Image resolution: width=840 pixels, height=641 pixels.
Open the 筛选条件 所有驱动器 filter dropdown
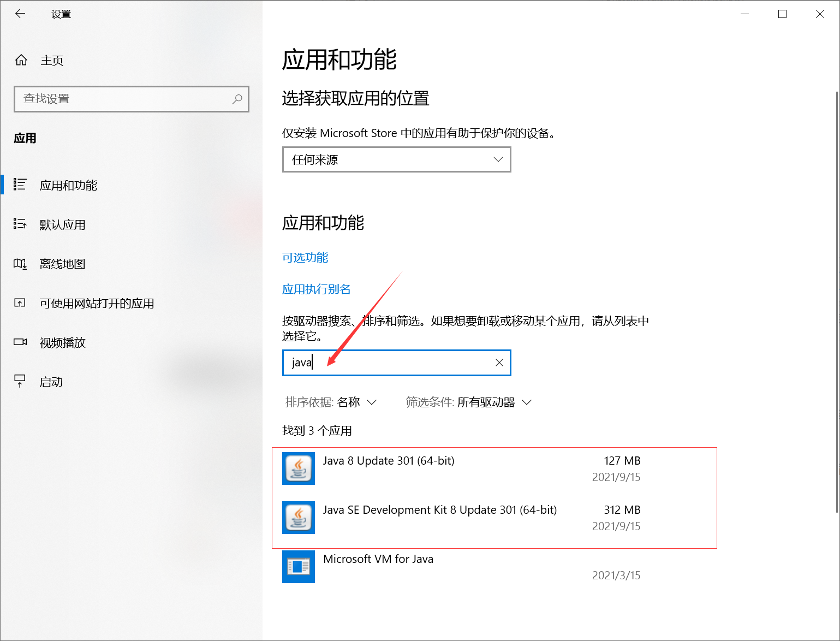(x=469, y=402)
